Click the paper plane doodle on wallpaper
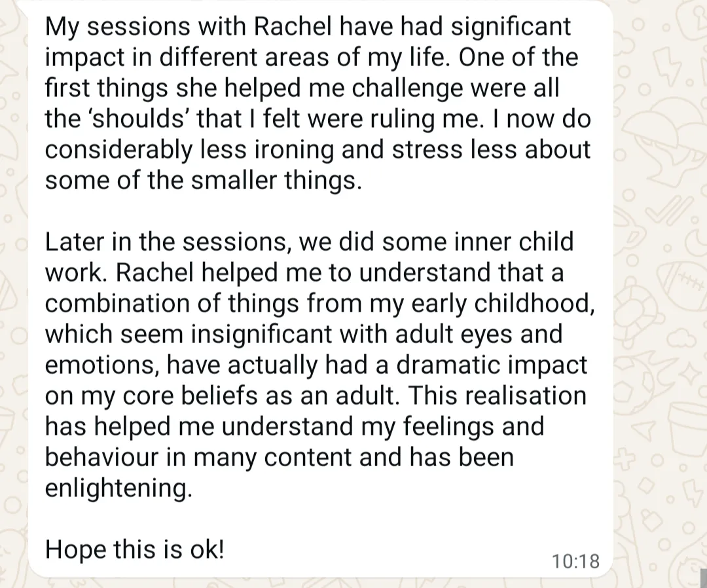This screenshot has width=707, height=588. point(645,431)
